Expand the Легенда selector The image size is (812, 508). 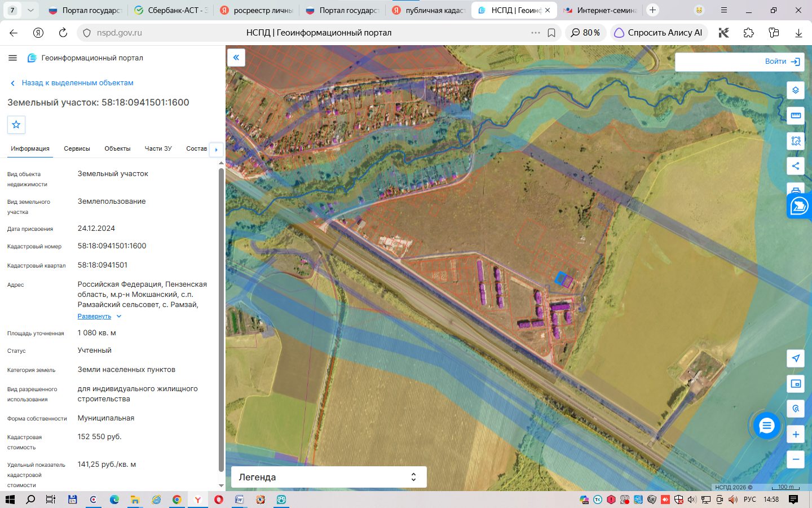pos(329,477)
